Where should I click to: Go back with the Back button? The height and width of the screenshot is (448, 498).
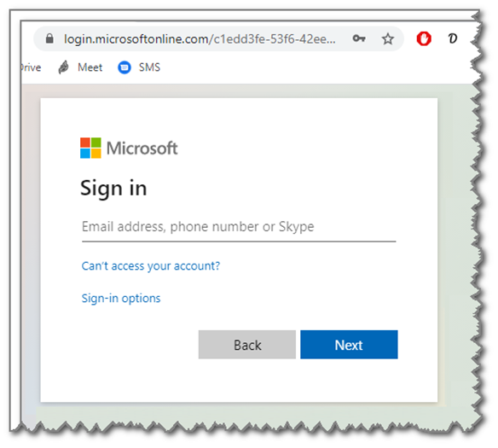(x=247, y=345)
